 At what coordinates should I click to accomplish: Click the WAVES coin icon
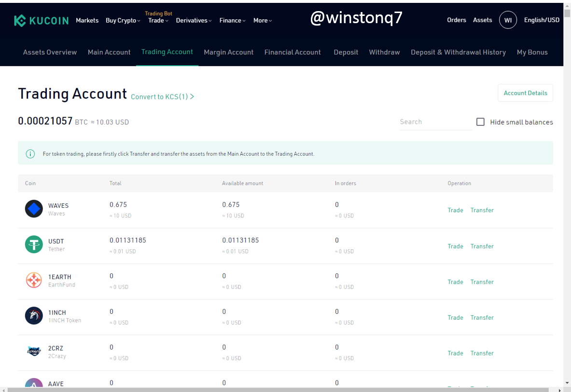(x=34, y=209)
